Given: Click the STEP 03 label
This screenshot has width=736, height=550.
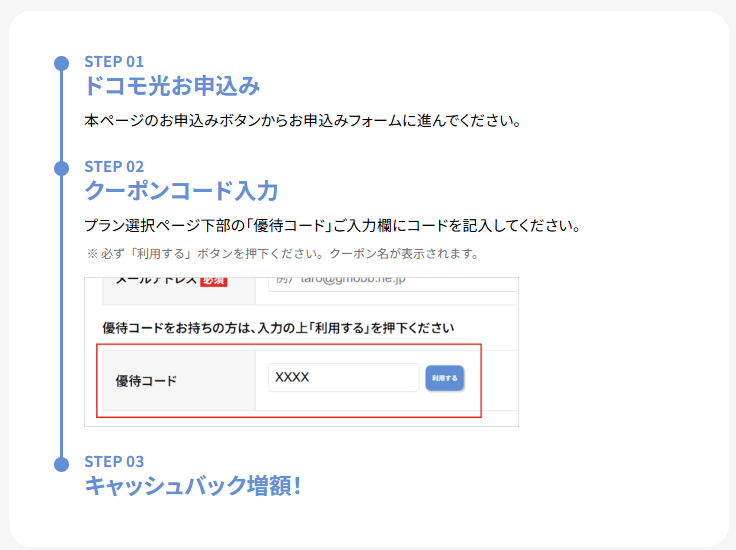Looking at the screenshot, I should pos(114,461).
